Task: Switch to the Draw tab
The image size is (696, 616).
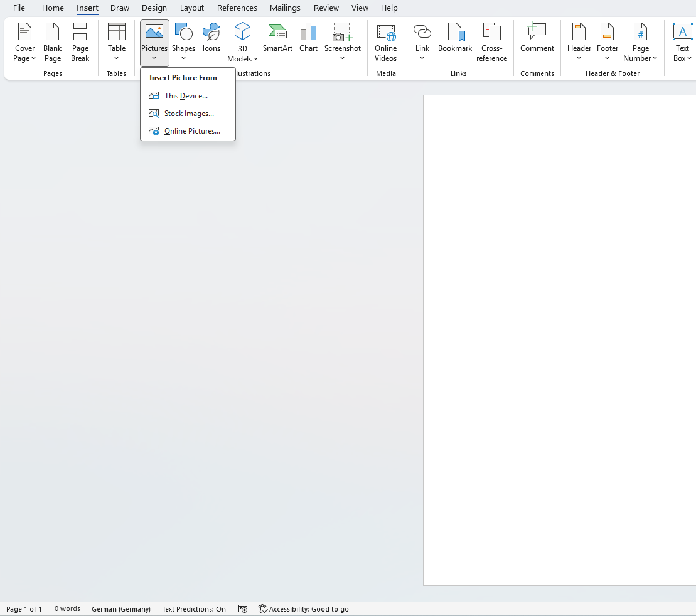Action: (120, 8)
